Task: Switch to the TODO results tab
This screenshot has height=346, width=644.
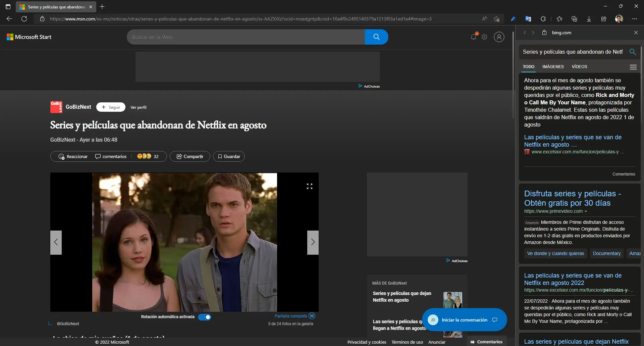Action: tap(529, 67)
